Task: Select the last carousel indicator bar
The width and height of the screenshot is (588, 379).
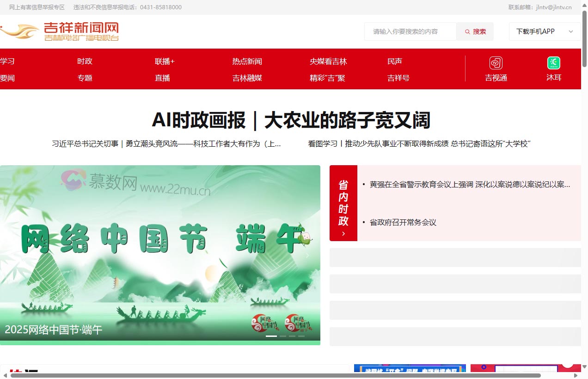Action: [x=301, y=336]
